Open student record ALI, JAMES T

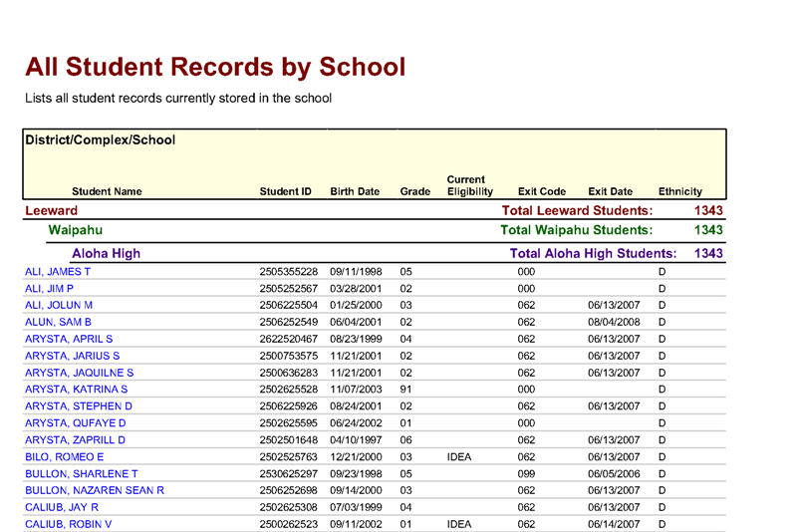[x=58, y=272]
